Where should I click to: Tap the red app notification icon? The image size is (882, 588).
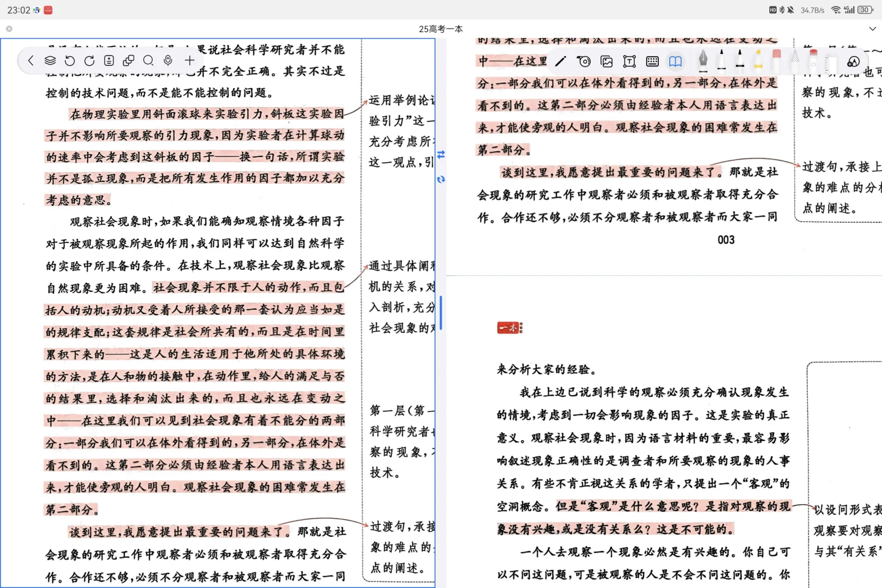(x=48, y=10)
